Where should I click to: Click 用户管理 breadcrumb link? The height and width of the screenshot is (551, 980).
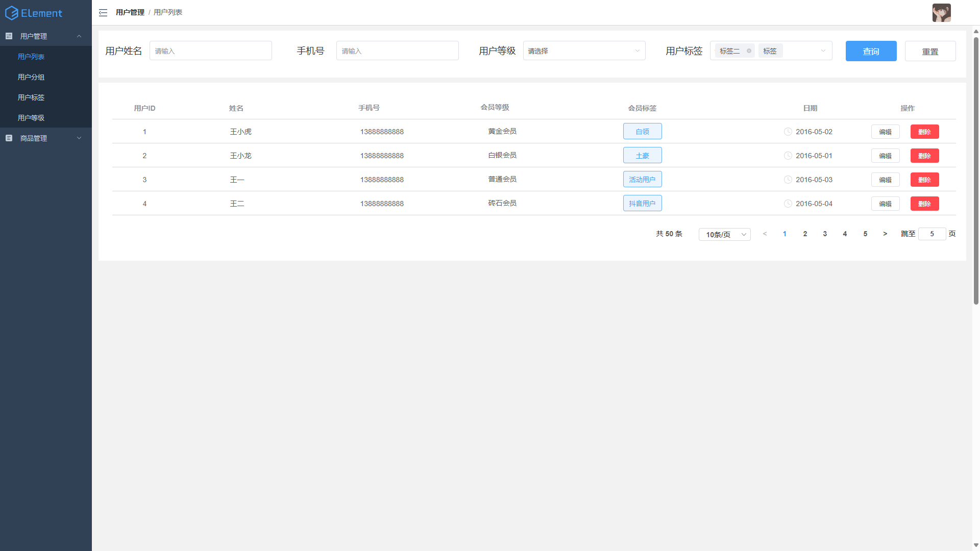130,12
